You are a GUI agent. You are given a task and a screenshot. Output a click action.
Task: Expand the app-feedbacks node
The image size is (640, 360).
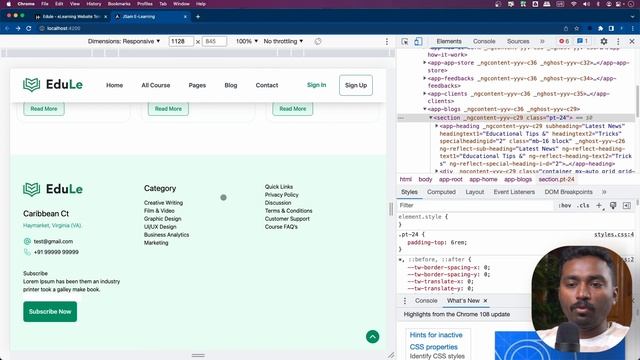tap(425, 78)
